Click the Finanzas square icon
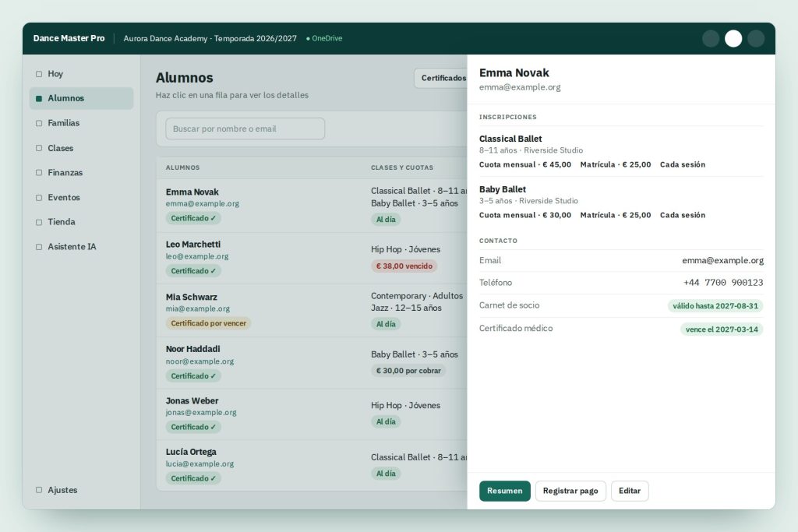The width and height of the screenshot is (798, 532). click(39, 172)
